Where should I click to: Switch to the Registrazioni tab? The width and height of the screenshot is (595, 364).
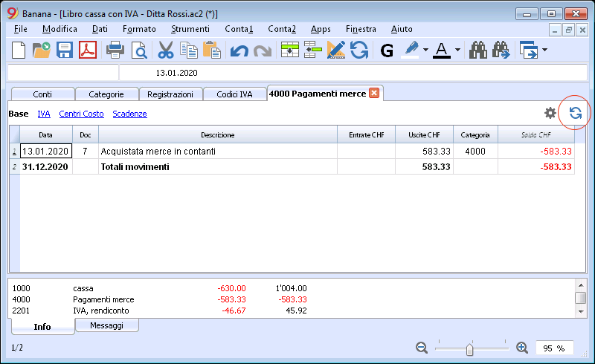point(170,94)
